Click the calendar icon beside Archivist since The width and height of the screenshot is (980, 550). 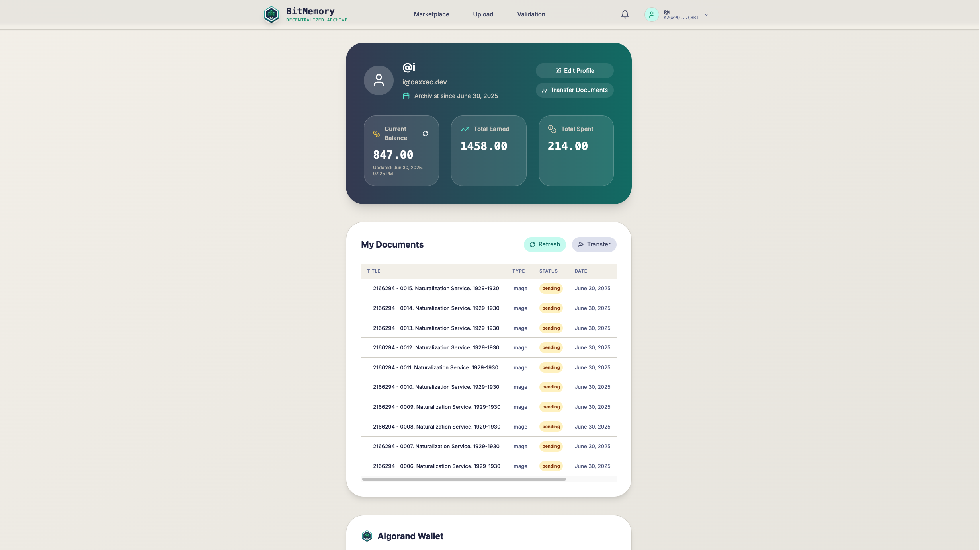(406, 96)
